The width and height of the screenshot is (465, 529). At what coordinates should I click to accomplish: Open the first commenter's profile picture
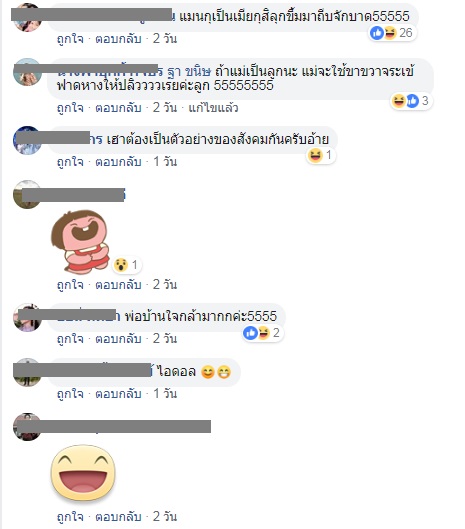tap(27, 18)
